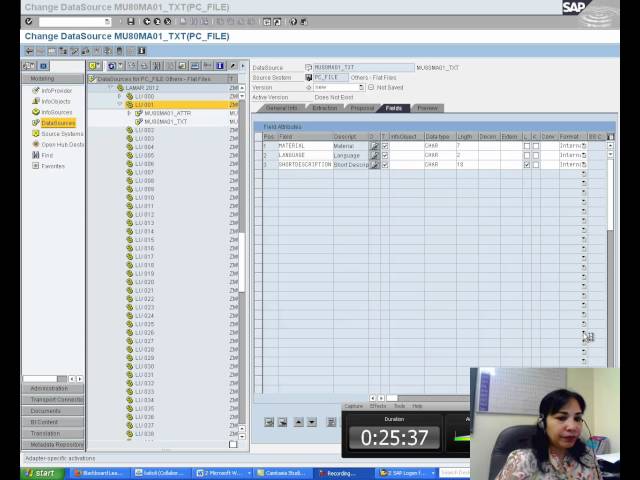Click the Display/Change pencil icon in the application toolbar
Image resolution: width=640 pixels, height=480 pixels.
[74, 51]
